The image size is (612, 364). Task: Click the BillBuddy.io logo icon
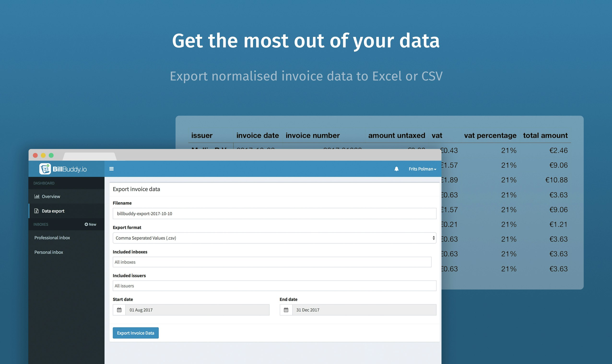45,169
